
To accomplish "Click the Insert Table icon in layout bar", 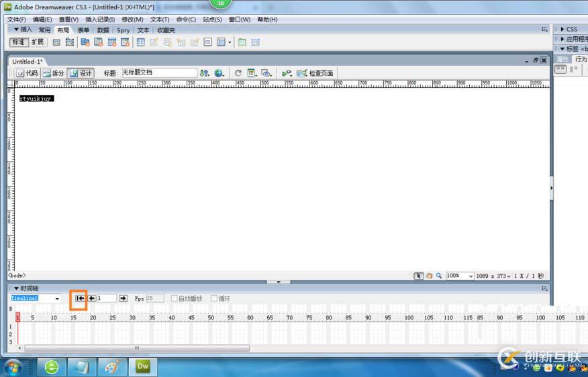I will [141, 42].
